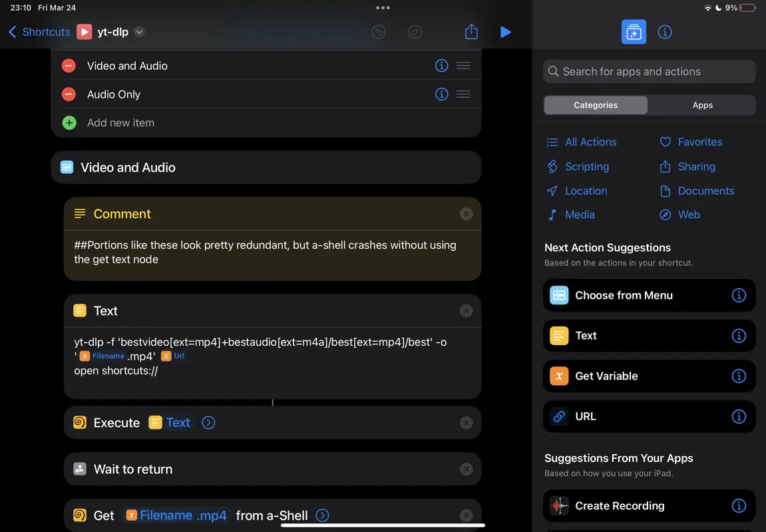
Task: Expand the Execute Text action details
Action: click(x=208, y=422)
